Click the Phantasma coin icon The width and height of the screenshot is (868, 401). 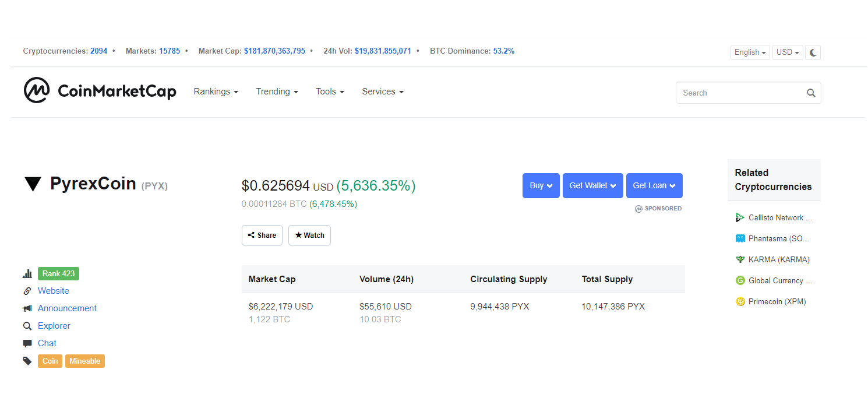click(740, 238)
